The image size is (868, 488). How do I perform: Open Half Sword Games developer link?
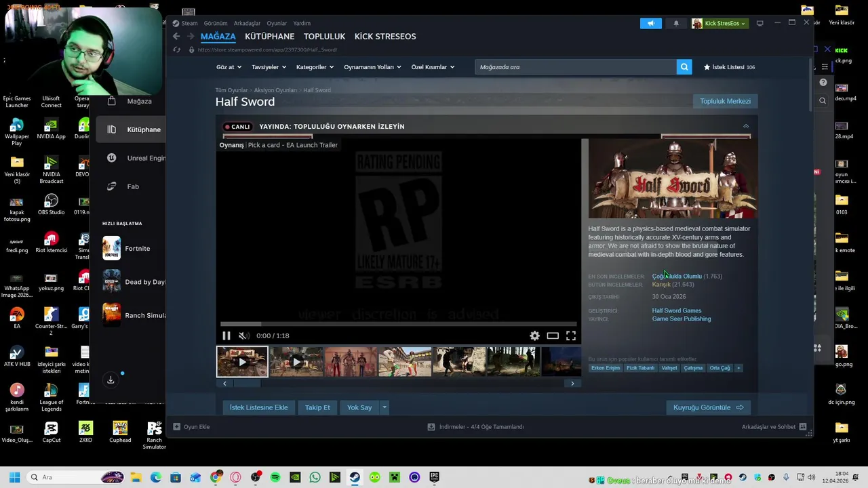coord(677,310)
